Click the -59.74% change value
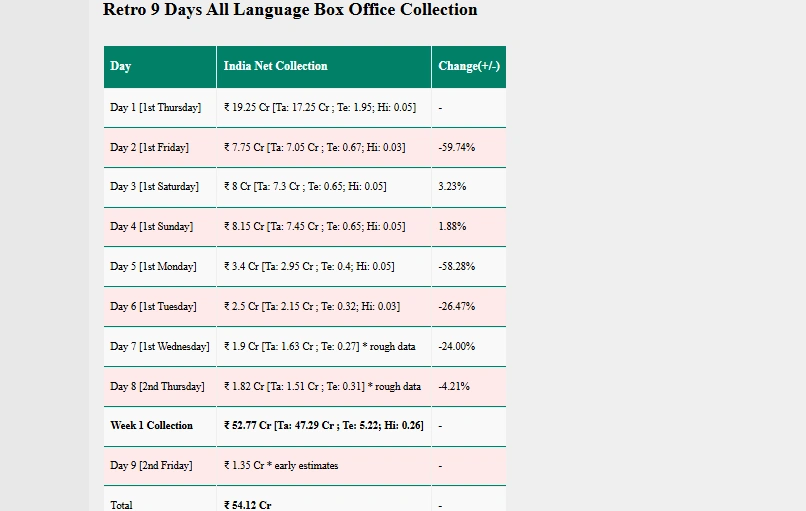 456,148
